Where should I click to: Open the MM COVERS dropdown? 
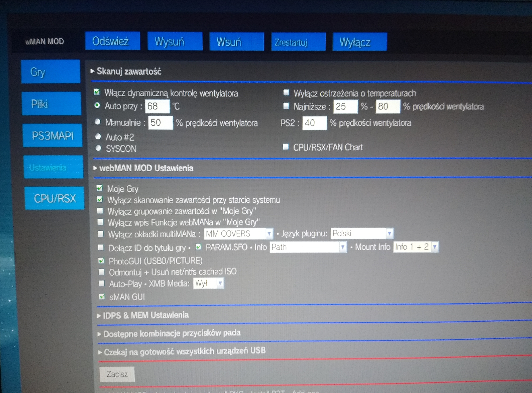coord(238,234)
